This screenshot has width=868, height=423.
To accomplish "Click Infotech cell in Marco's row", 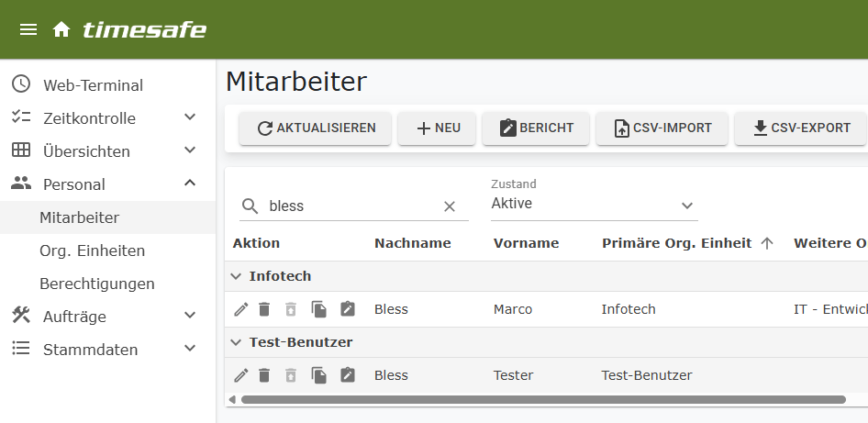I will 629,309.
